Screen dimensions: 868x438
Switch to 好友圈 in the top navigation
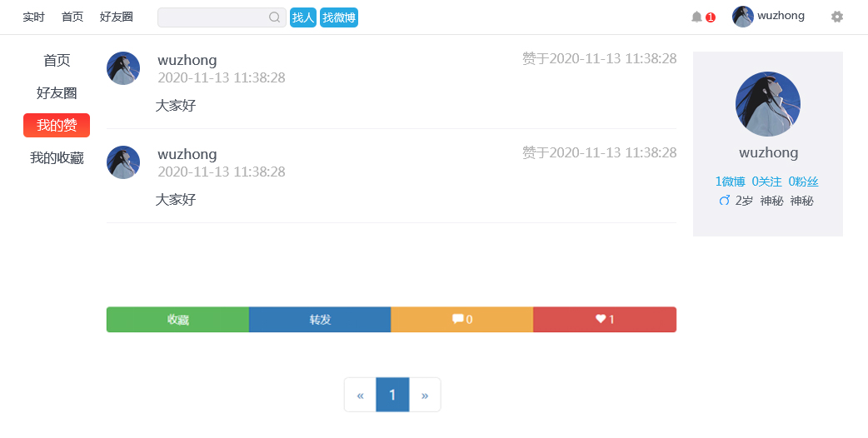point(117,17)
